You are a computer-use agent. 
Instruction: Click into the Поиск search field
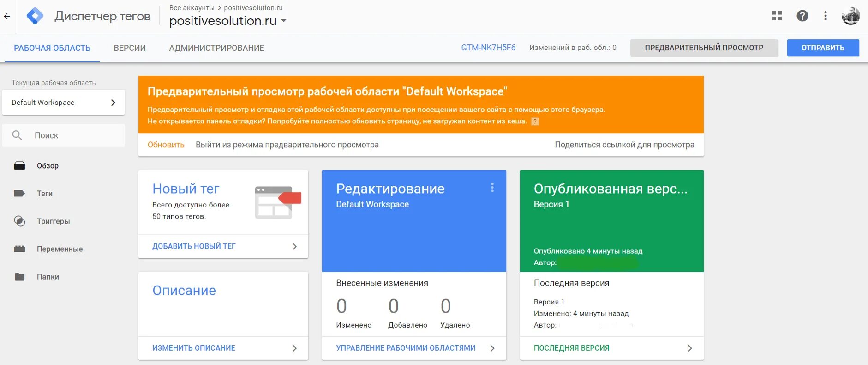(x=63, y=135)
